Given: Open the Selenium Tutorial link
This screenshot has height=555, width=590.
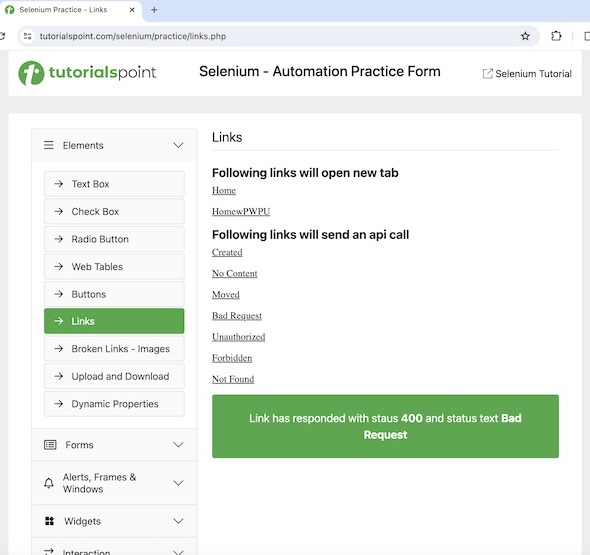Looking at the screenshot, I should [527, 74].
